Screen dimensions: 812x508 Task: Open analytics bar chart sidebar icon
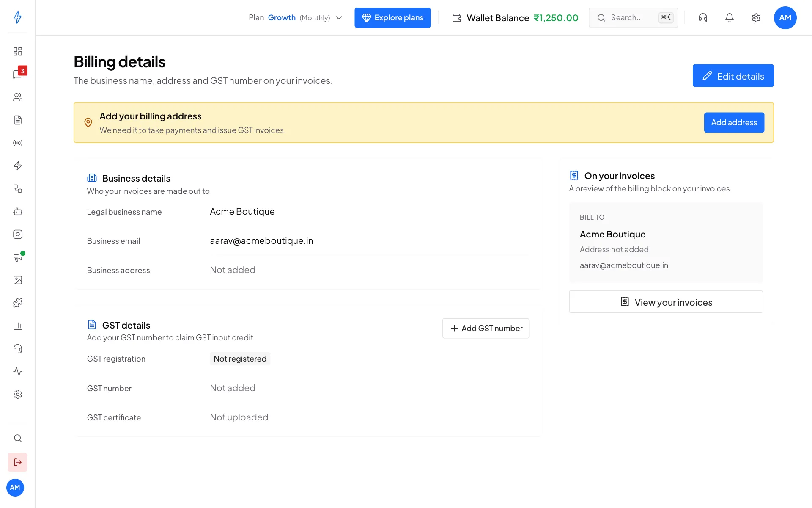tap(17, 326)
